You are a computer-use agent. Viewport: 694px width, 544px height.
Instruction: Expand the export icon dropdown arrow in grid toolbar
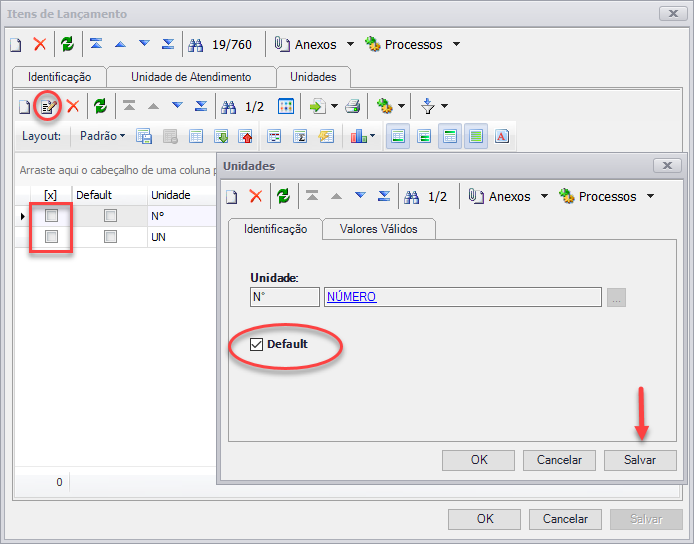335,106
